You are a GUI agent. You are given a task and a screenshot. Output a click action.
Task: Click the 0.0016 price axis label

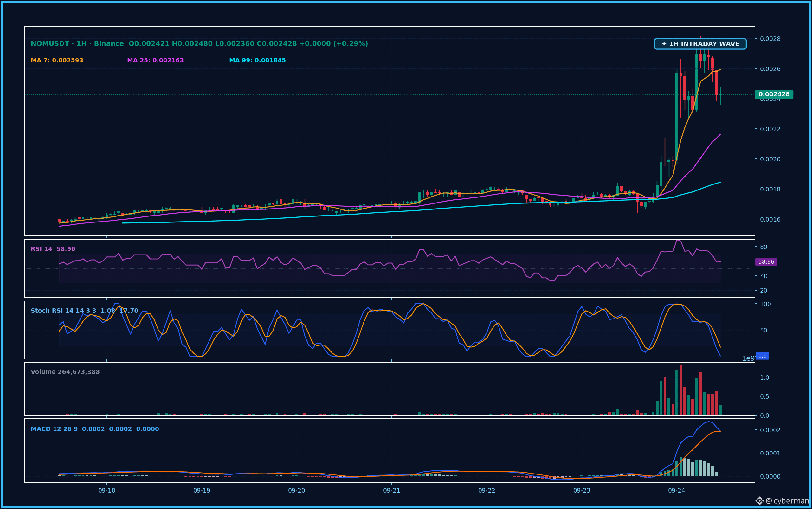tap(770, 219)
